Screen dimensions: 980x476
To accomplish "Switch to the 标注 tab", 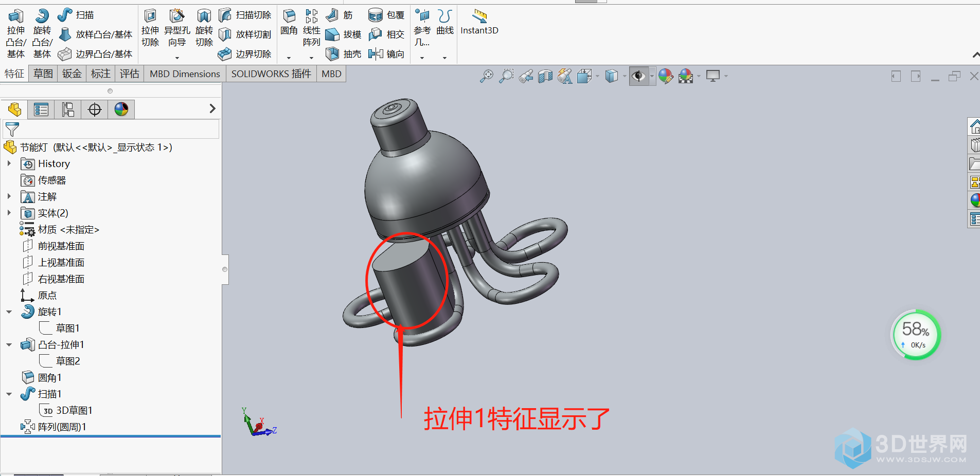I will [101, 74].
